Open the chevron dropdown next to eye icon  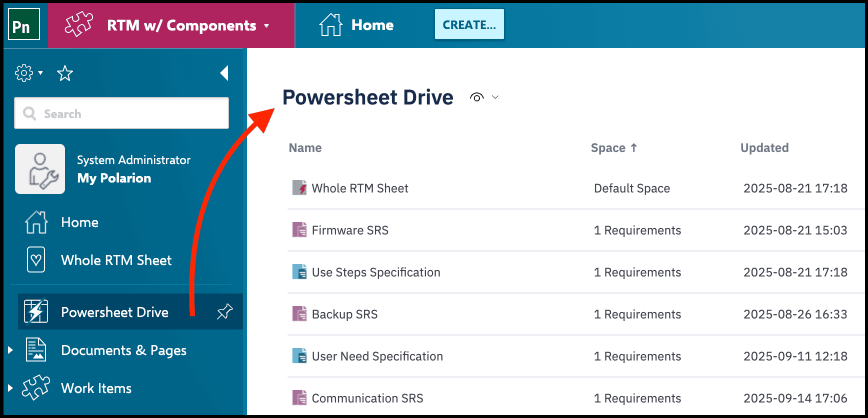(495, 97)
